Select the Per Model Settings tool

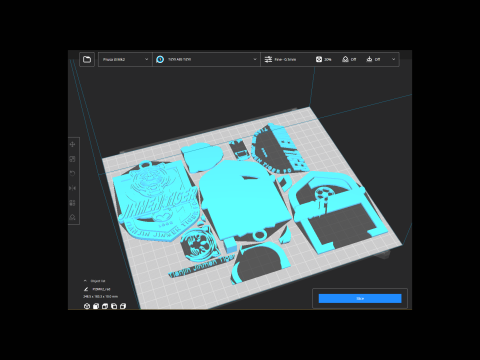point(72,203)
